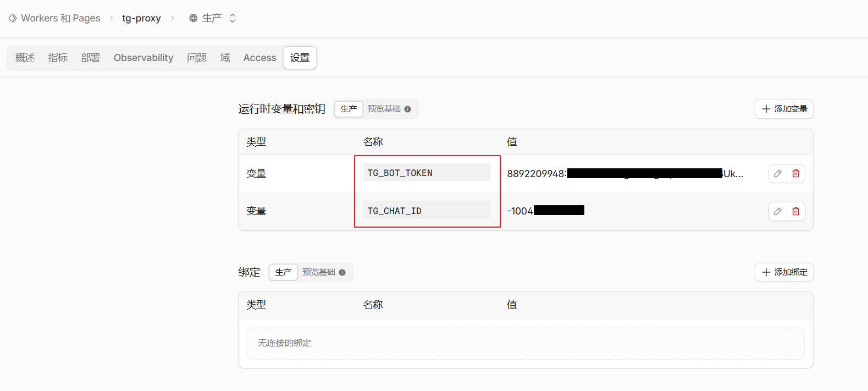The image size is (868, 391).
Task: Click 值 column header in 绑定 table
Action: point(512,305)
